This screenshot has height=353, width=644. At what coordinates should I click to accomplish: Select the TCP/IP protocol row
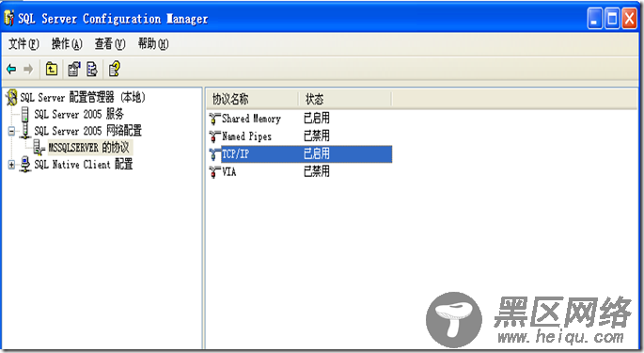(x=301, y=153)
